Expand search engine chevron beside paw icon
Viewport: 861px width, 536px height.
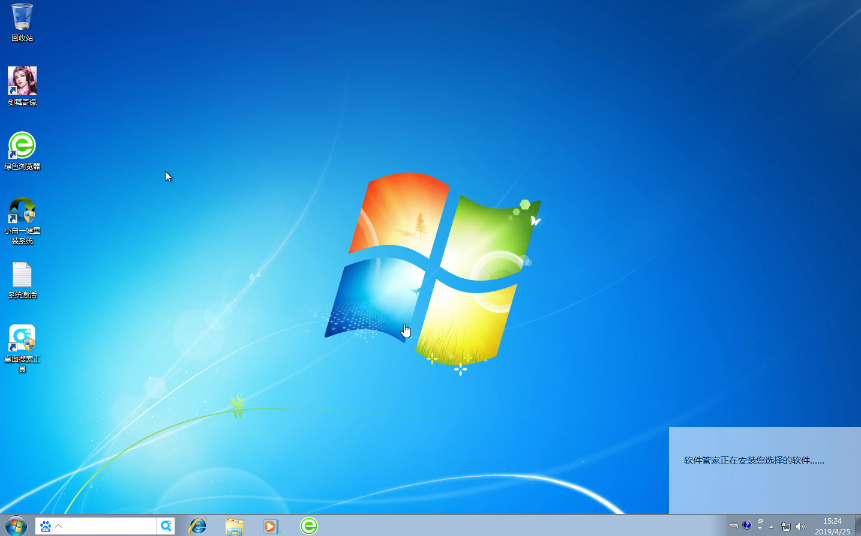(x=59, y=526)
